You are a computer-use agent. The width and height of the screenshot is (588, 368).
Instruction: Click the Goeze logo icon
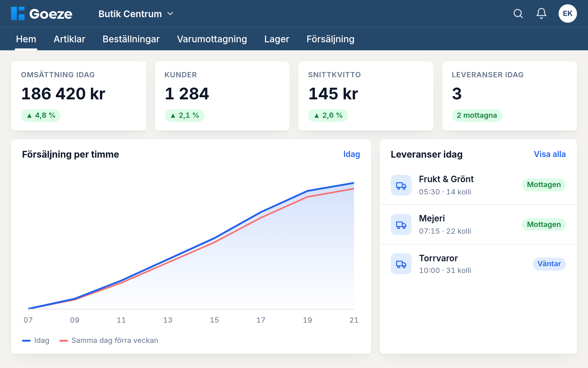click(x=18, y=13)
